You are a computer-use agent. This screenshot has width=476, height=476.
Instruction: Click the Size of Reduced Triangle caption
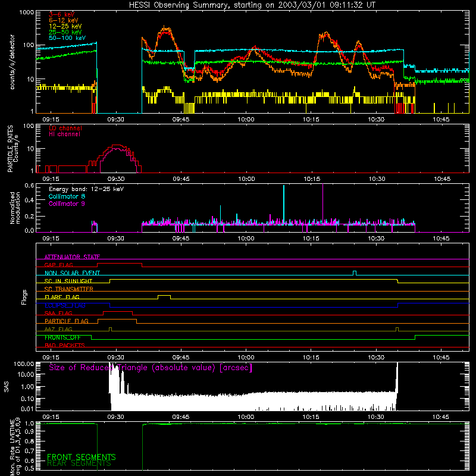[x=151, y=368]
